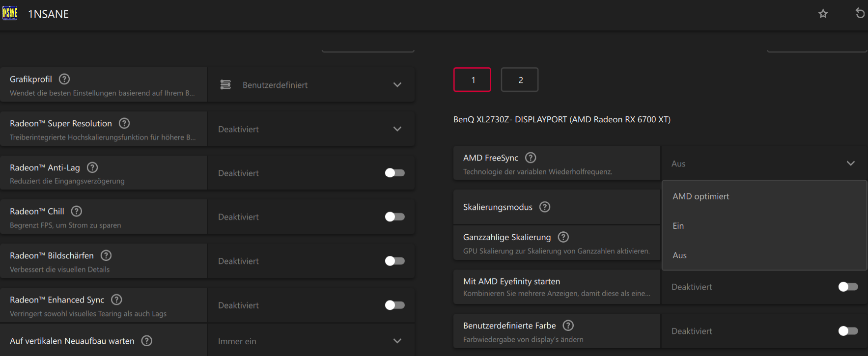
Task: Open the help icon for Benutzerdefinierte Farbe
Action: (x=568, y=326)
